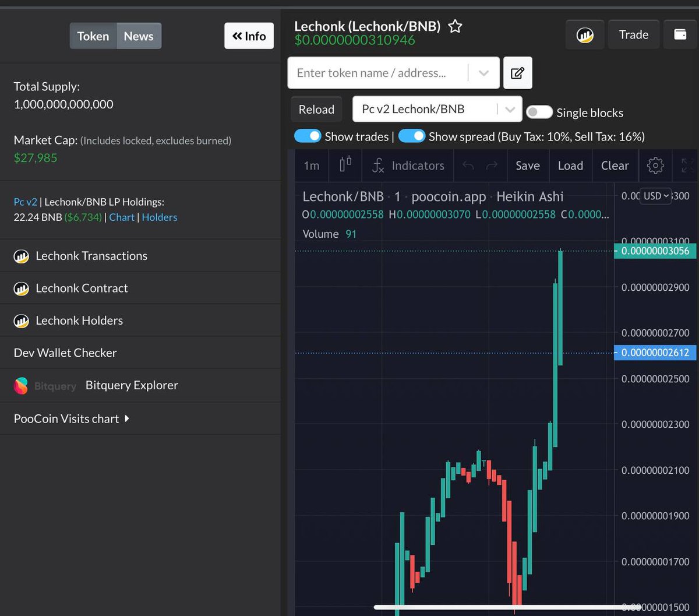This screenshot has height=616, width=699.
Task: Turn off the Show trades switch
Action: point(308,136)
